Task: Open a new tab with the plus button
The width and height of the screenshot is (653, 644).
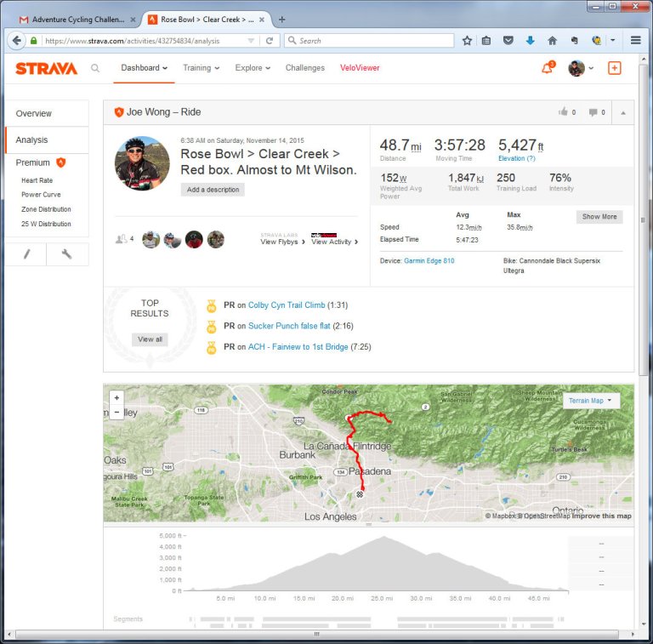Action: [x=282, y=20]
